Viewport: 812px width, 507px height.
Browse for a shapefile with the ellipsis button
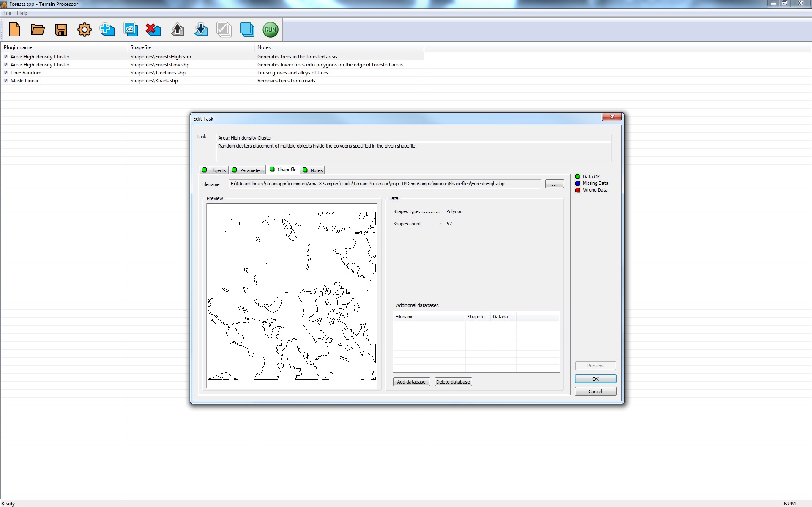554,184
